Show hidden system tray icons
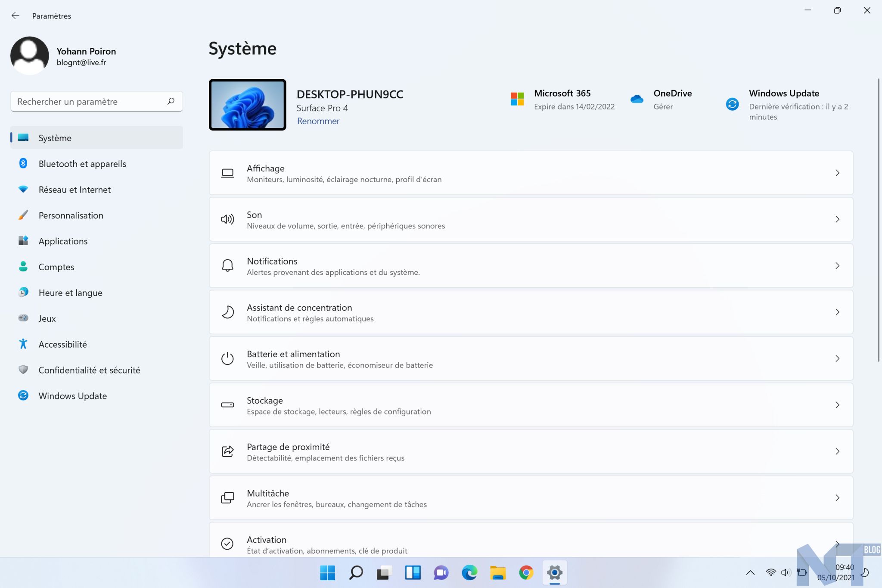This screenshot has height=588, width=882. pyautogui.click(x=750, y=572)
